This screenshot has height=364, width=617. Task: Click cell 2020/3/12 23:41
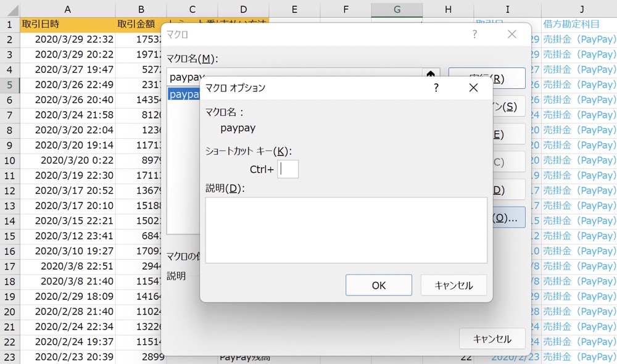[x=68, y=236]
